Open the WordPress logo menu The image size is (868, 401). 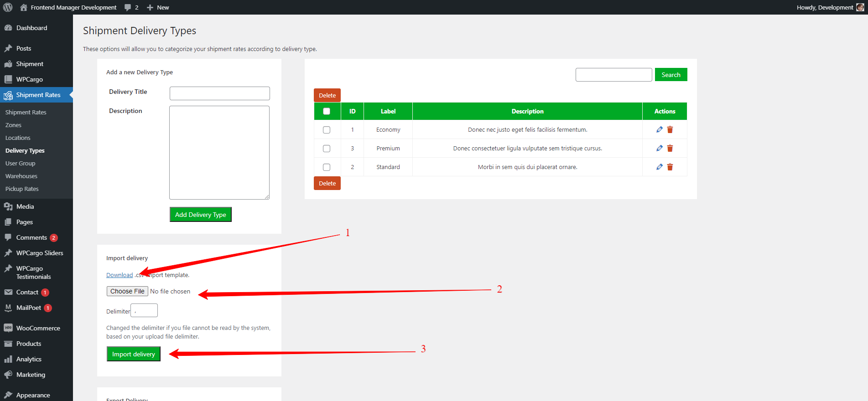point(8,7)
